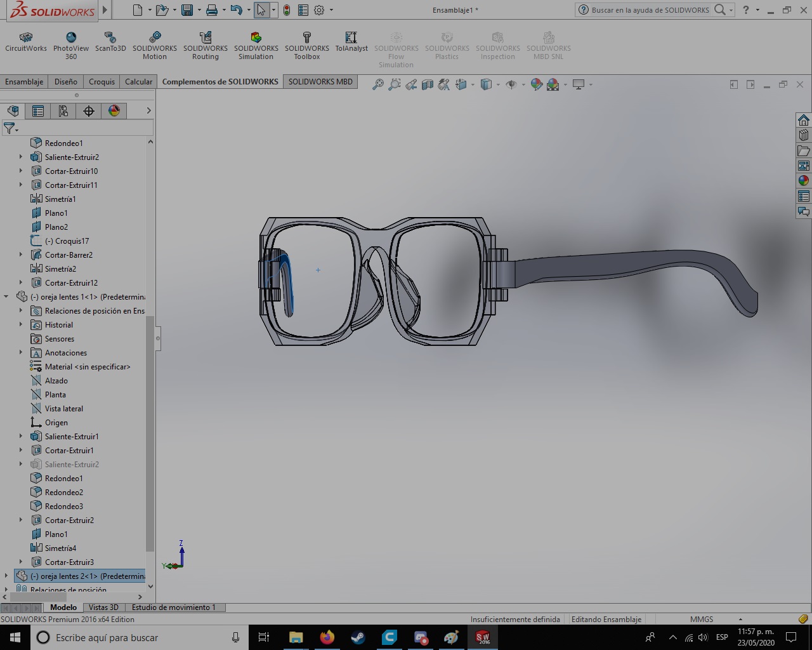Rebuild the model with traffic light icon
The width and height of the screenshot is (812, 650).
(287, 10)
